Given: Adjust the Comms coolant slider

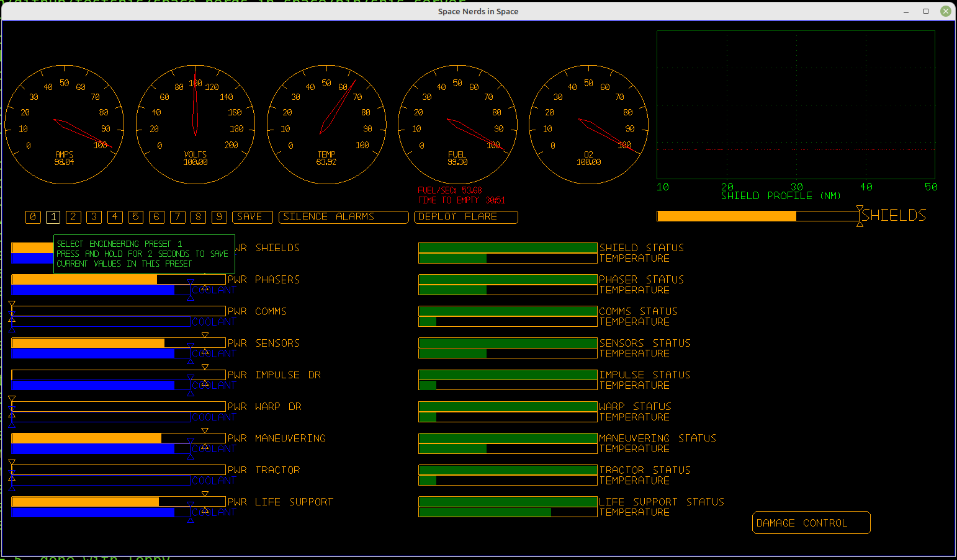Looking at the screenshot, I should click(x=101, y=322).
